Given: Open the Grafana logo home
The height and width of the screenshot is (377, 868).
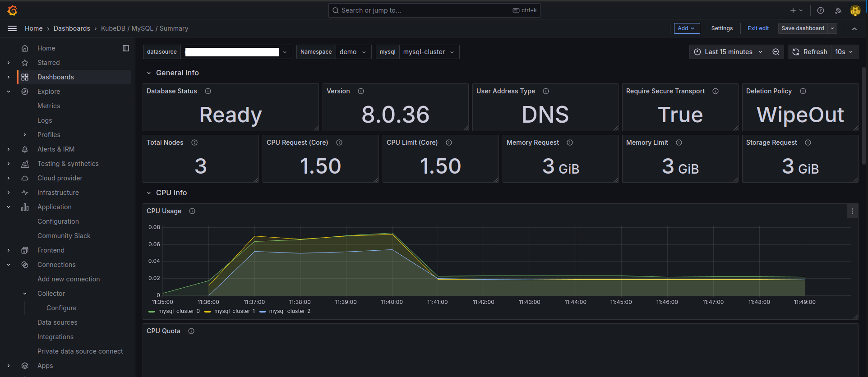Looking at the screenshot, I should (x=12, y=10).
